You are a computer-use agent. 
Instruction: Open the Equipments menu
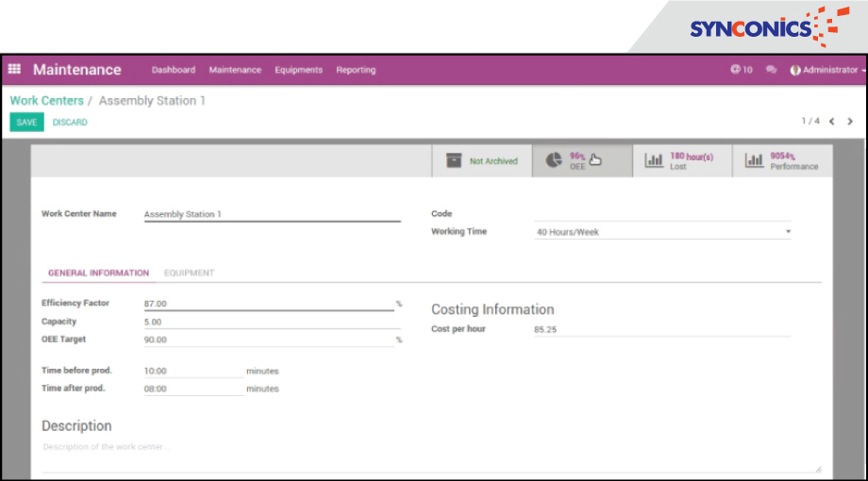click(x=298, y=70)
